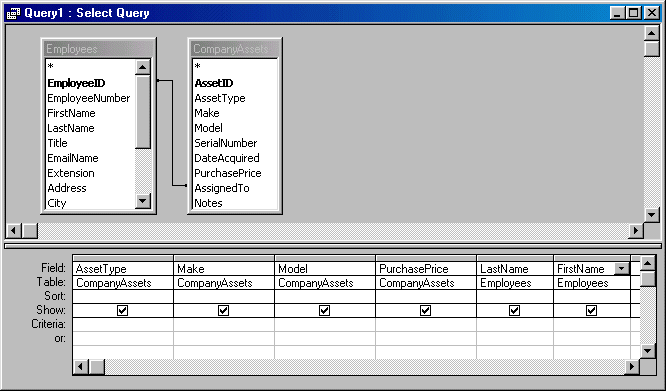Select the CompanyAssets table title bar

(235, 49)
